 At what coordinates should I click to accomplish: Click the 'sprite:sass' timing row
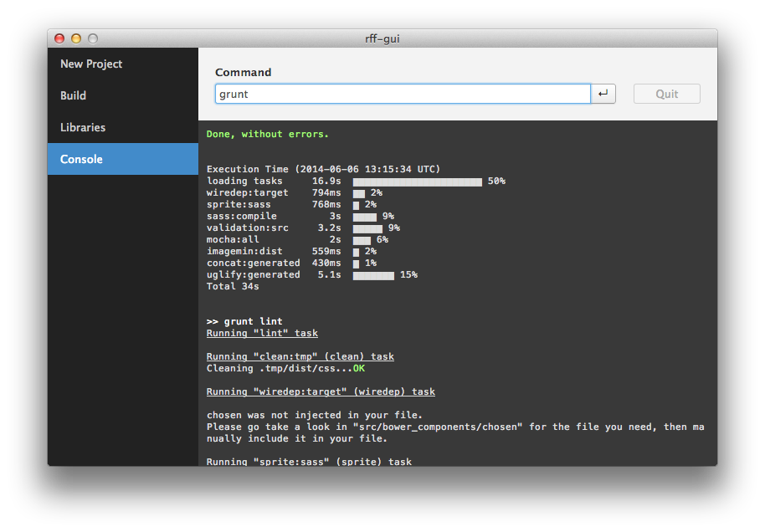click(291, 204)
